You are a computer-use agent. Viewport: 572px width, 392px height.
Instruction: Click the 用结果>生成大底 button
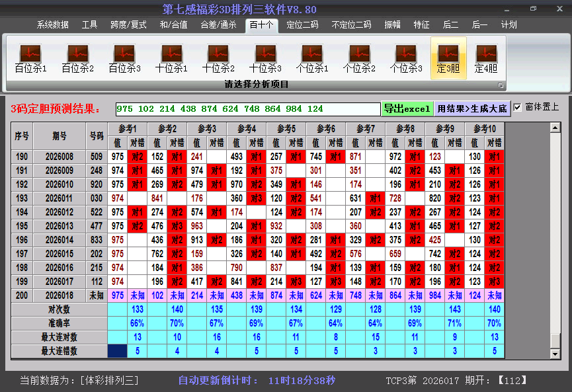pos(472,108)
